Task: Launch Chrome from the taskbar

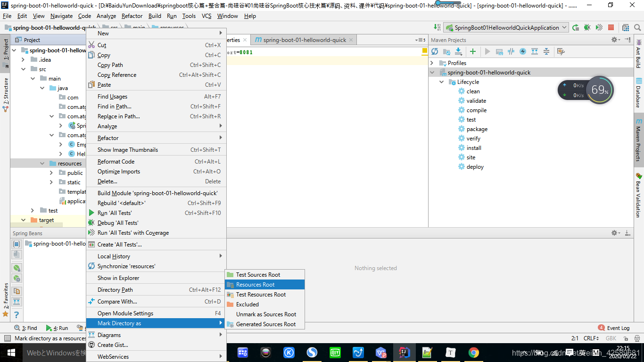Action: pyautogui.click(x=473, y=353)
